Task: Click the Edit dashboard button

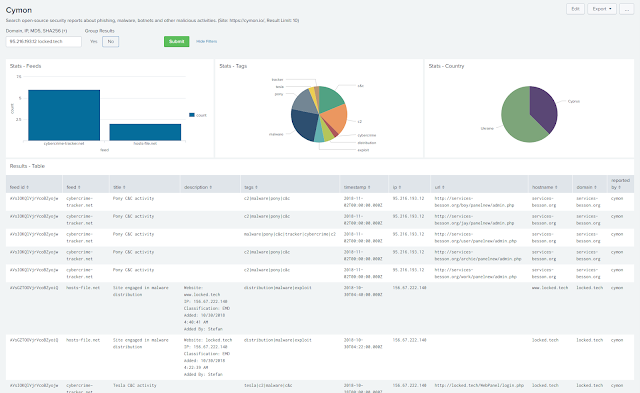Action: pos(575,9)
